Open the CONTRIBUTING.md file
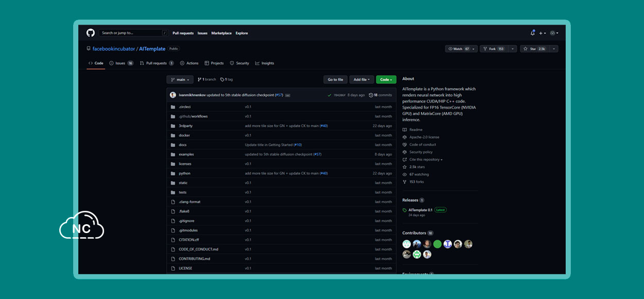Image resolution: width=644 pixels, height=299 pixels. (x=194, y=259)
